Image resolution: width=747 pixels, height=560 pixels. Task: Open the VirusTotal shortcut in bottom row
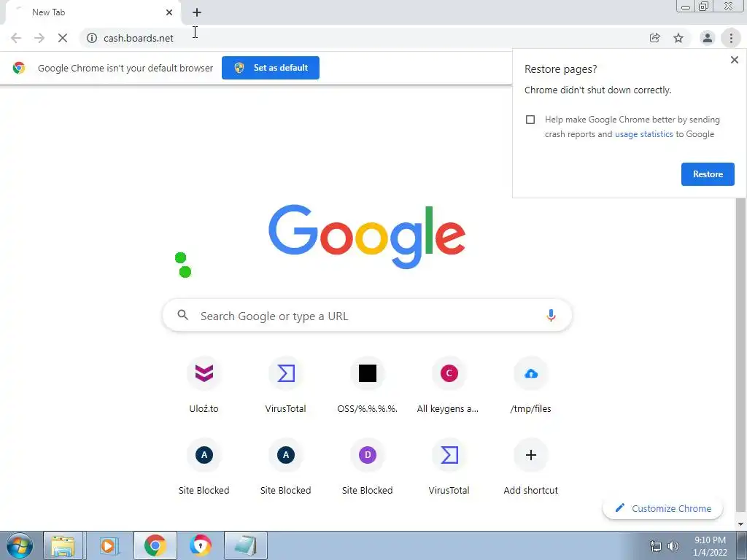click(x=449, y=467)
